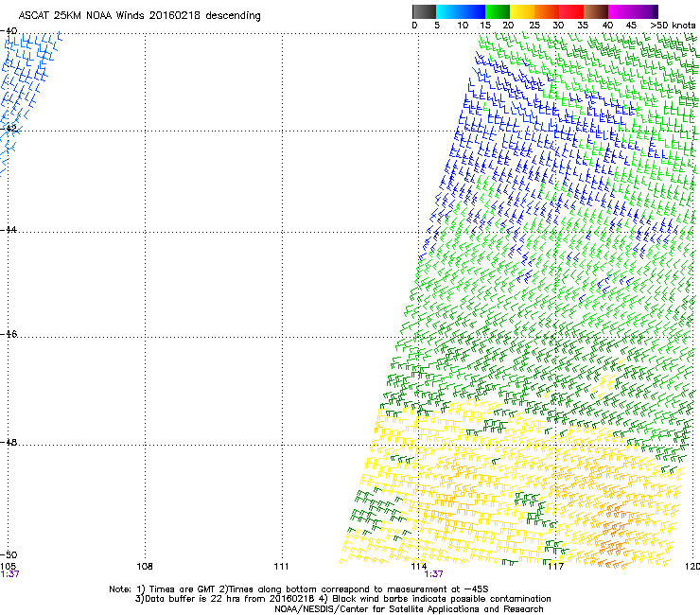The image size is (700, 615).
Task: Click the '>50 knots' legend label
Action: (x=673, y=25)
